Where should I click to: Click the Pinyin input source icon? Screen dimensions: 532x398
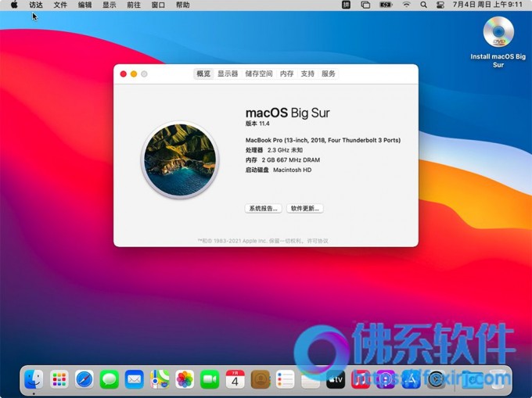click(346, 5)
